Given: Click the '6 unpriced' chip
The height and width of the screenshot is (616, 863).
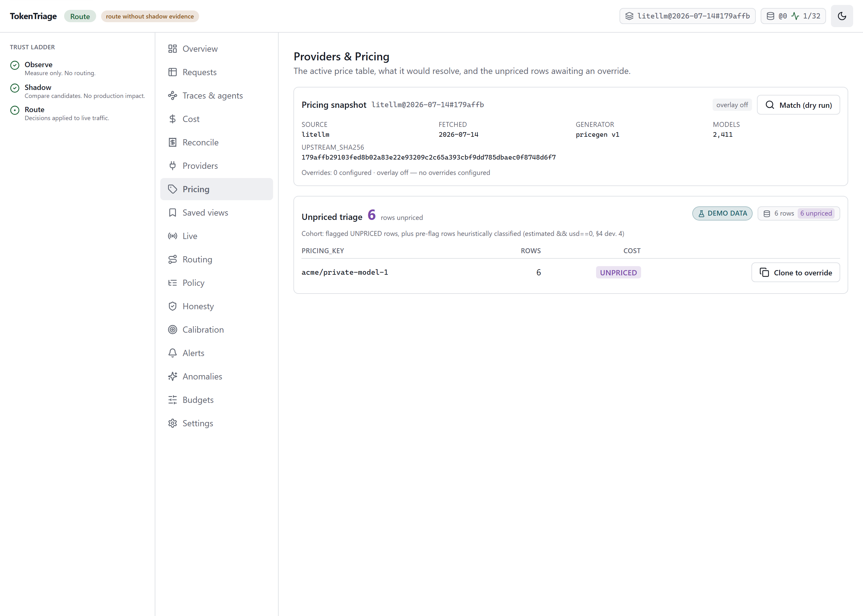Looking at the screenshot, I should (816, 213).
